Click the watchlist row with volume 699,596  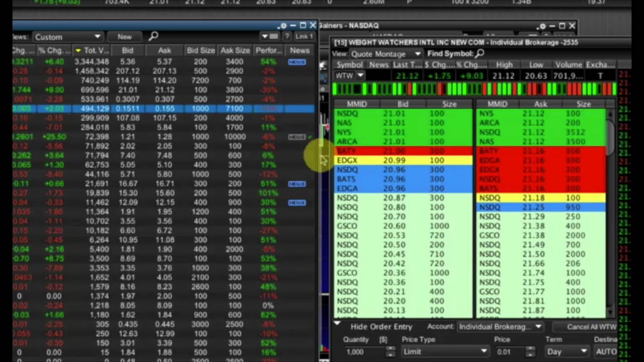[x=164, y=90]
